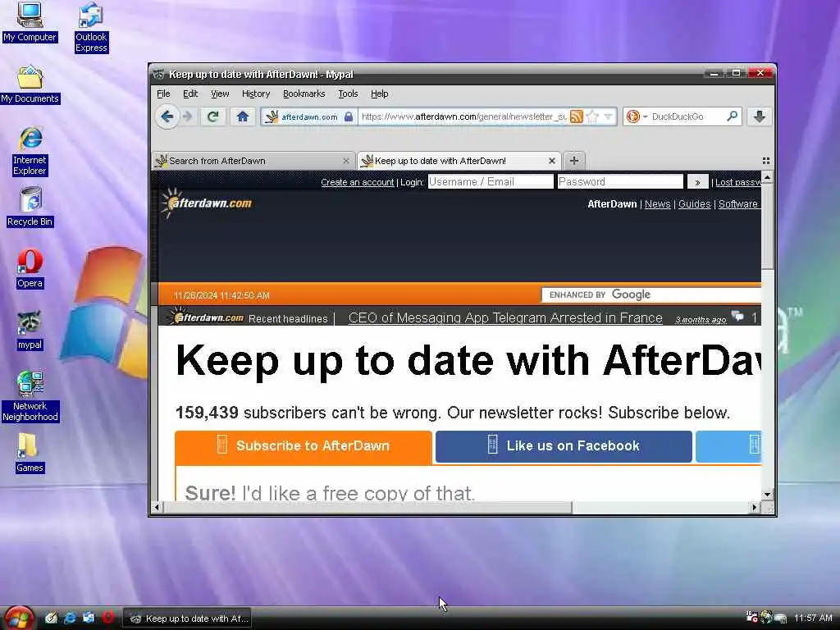Screen dimensions: 840x630
Task: Open the list-all-tabs grid icon
Action: [766, 161]
